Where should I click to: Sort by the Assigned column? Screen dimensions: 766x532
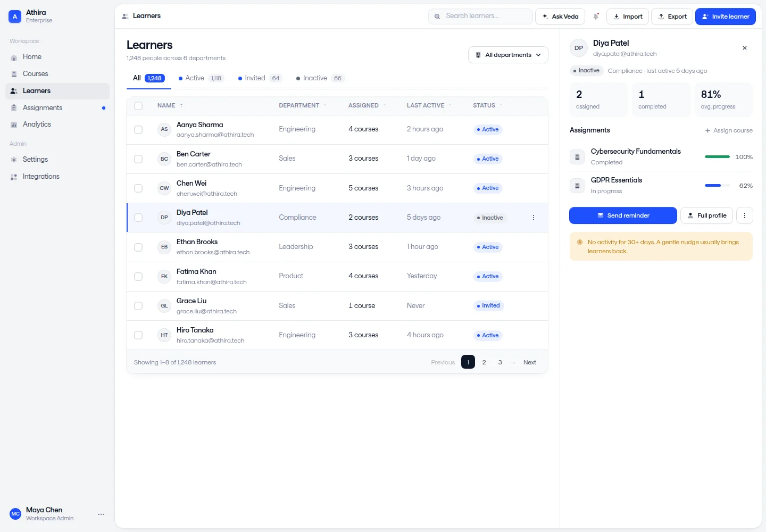(367, 105)
